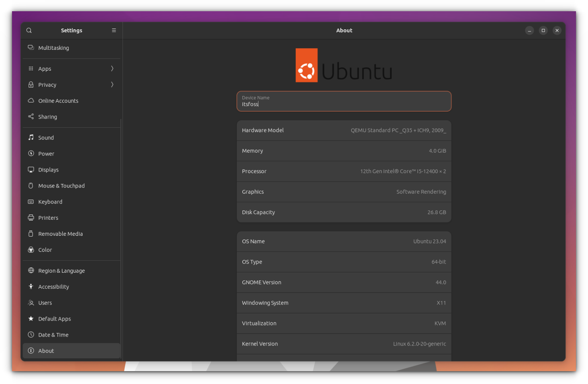
Task: Click the Displays monitor icon
Action: [x=31, y=170]
